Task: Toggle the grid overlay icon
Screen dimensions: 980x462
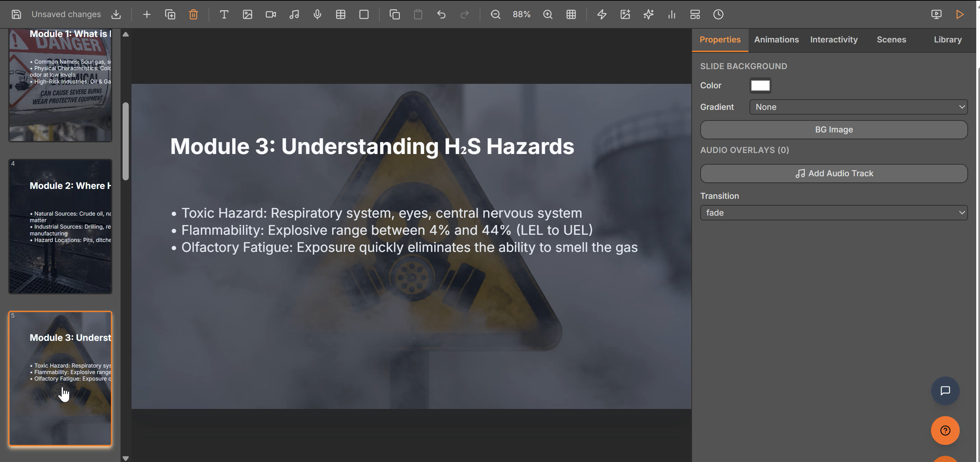Action: click(571, 14)
